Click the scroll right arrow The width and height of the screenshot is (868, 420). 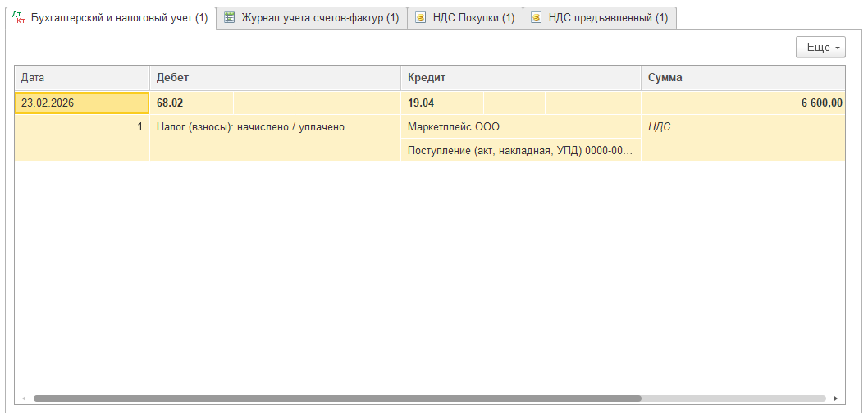point(835,399)
